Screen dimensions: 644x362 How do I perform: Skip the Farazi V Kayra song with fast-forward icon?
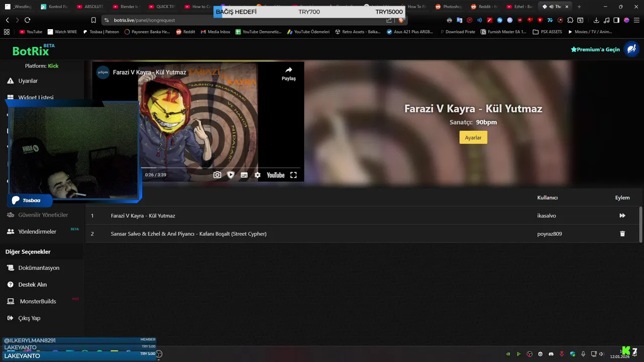click(622, 216)
